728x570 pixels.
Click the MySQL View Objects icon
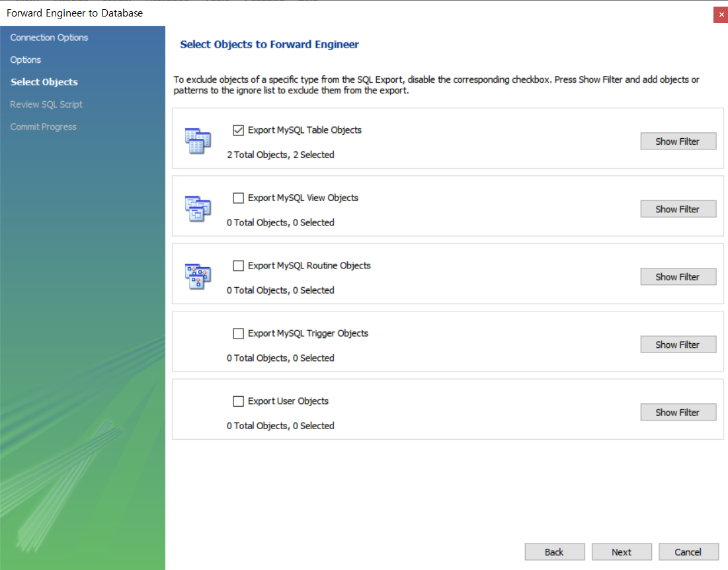198,208
